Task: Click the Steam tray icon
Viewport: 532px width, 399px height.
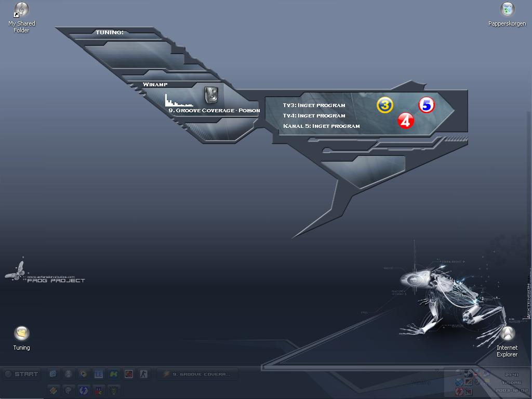Action: (469, 373)
